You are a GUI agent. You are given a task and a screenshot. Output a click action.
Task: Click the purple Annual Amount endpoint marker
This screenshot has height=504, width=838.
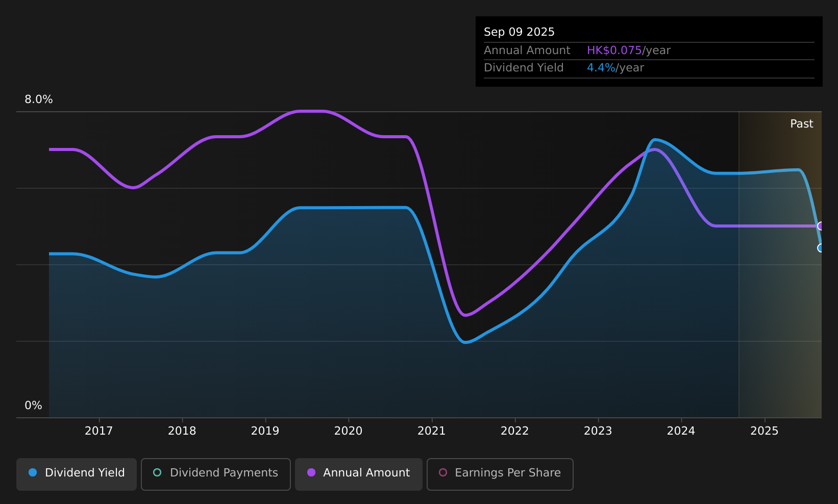coord(821,226)
